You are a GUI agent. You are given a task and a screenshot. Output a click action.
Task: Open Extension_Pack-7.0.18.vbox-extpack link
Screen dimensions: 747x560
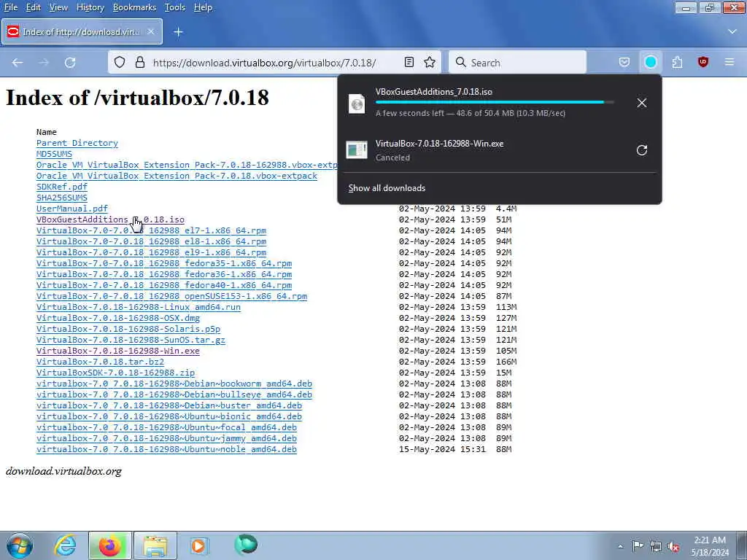pyautogui.click(x=177, y=176)
